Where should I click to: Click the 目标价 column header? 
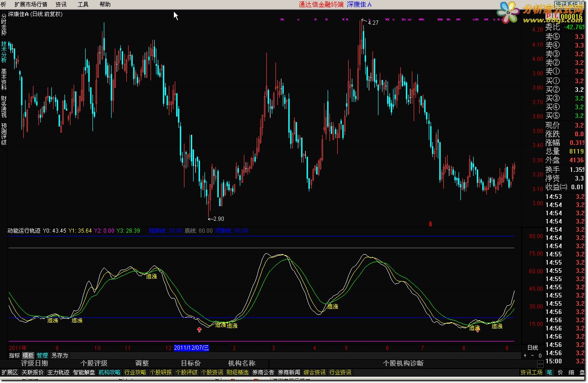coord(191,363)
